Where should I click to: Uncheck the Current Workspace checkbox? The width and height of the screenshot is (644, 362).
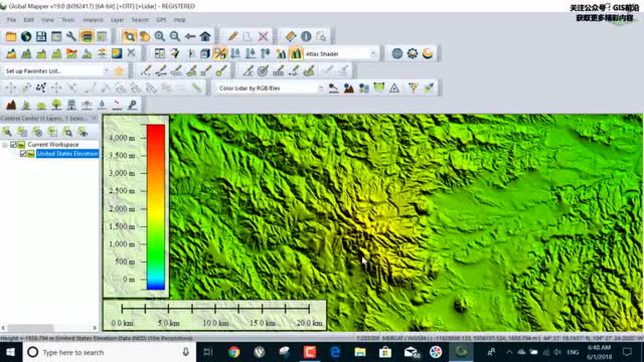(x=14, y=145)
